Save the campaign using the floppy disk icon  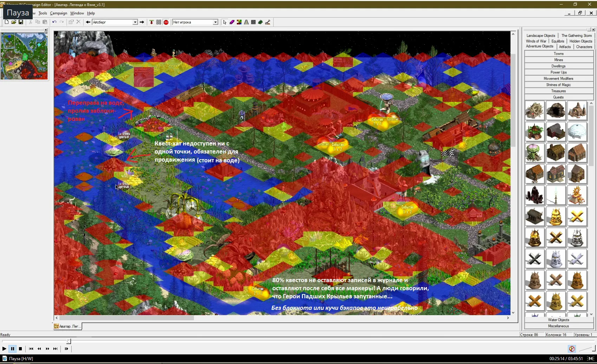coord(21,22)
